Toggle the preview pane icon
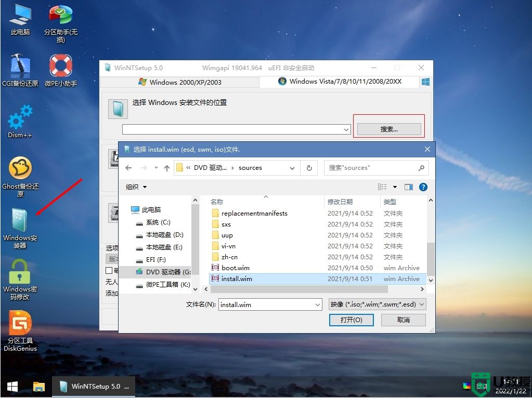This screenshot has height=398, width=532. click(408, 187)
